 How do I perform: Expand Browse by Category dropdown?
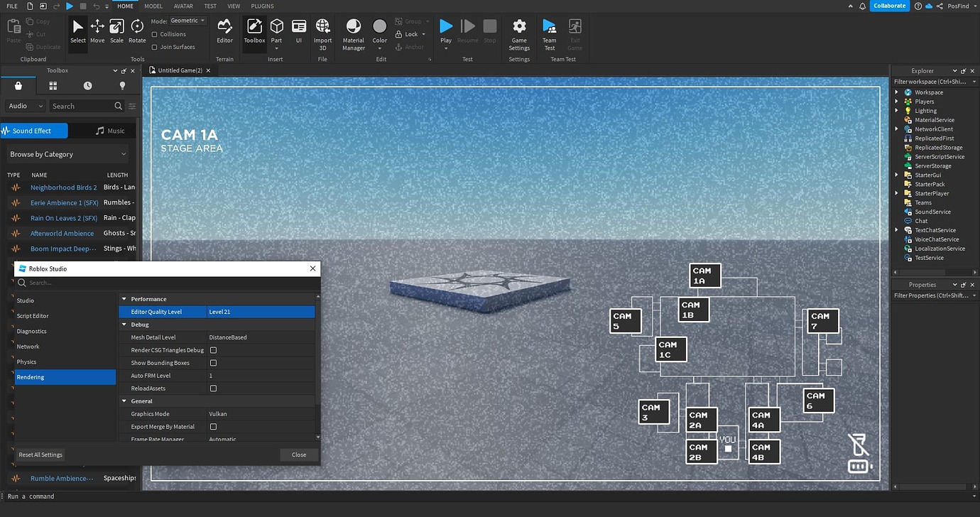[x=67, y=154]
